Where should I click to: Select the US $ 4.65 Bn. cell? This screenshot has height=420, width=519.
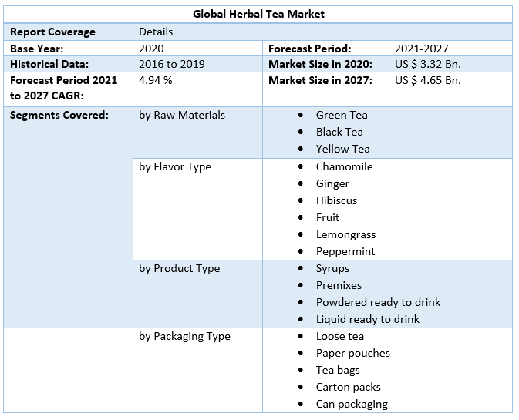pos(428,80)
